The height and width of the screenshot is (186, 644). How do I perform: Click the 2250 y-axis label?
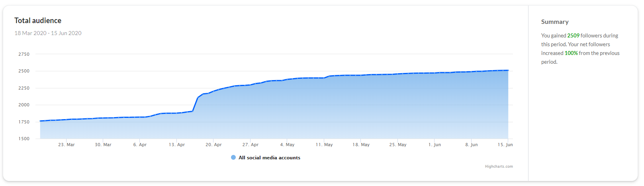[24, 88]
